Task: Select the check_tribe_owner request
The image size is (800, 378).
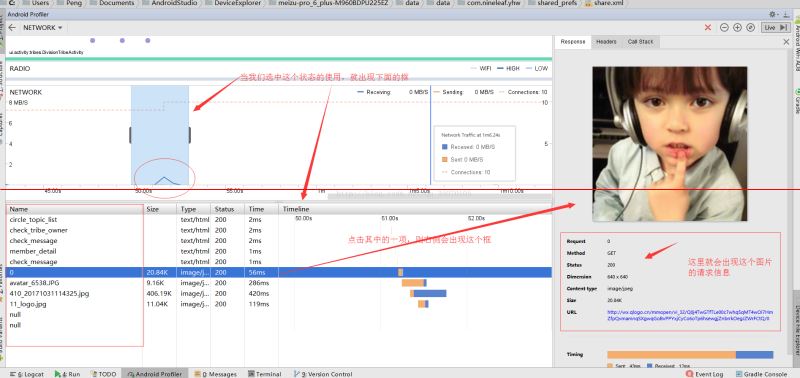Action: click(x=279, y=230)
